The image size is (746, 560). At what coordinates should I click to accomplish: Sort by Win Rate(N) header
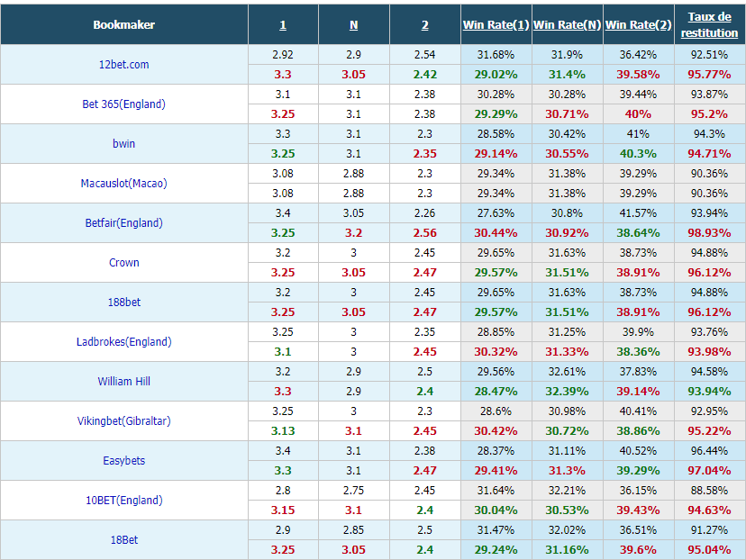(567, 24)
